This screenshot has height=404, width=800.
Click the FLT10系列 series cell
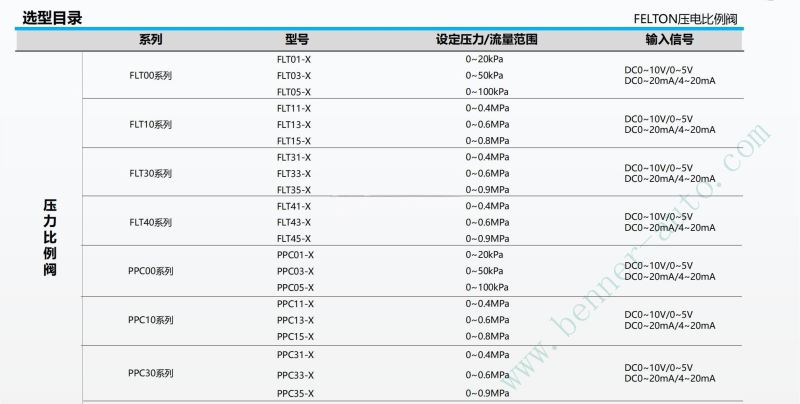(150, 125)
